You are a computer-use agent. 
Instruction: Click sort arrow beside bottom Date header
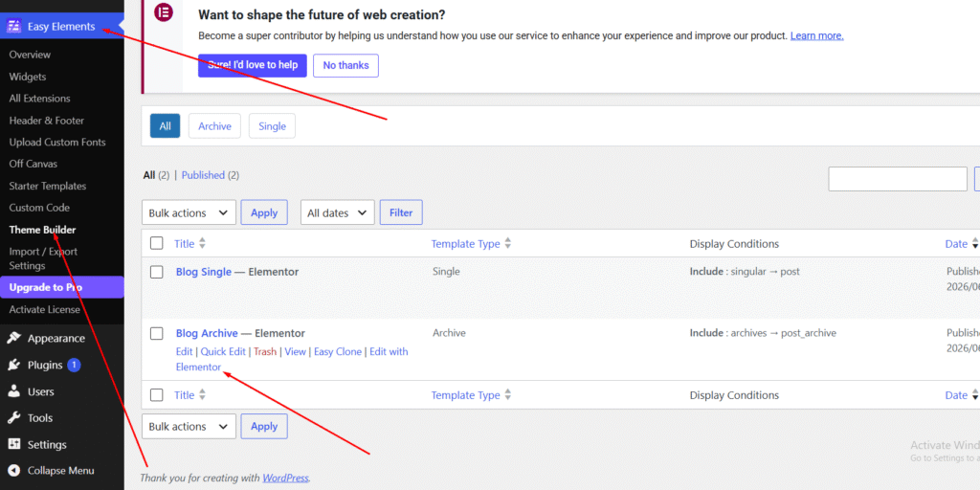(x=974, y=395)
